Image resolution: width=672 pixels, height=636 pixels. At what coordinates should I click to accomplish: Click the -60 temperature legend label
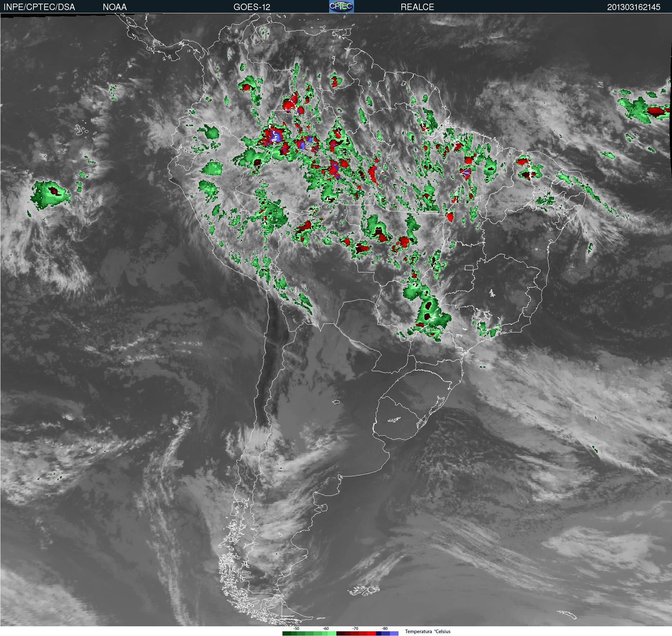point(326,628)
